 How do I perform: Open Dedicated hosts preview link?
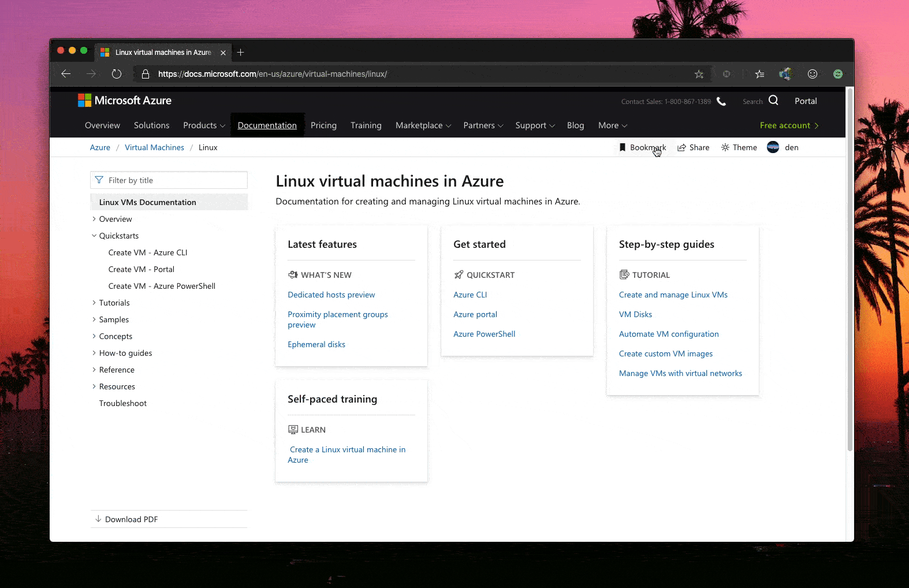[x=331, y=295]
